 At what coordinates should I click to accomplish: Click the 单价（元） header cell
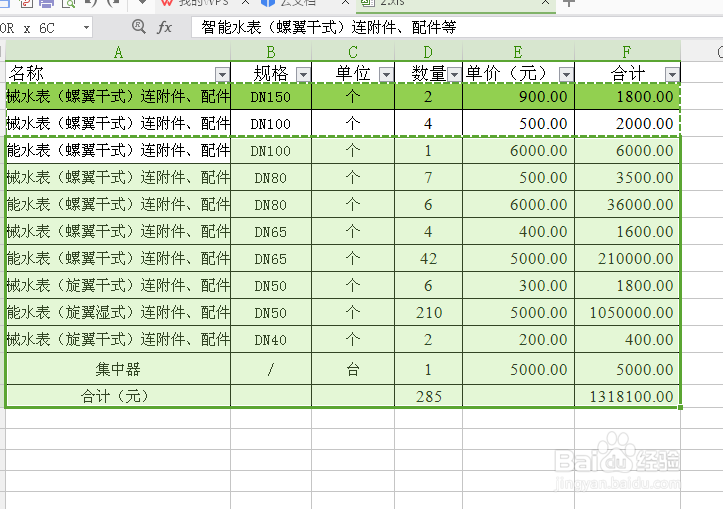point(518,73)
